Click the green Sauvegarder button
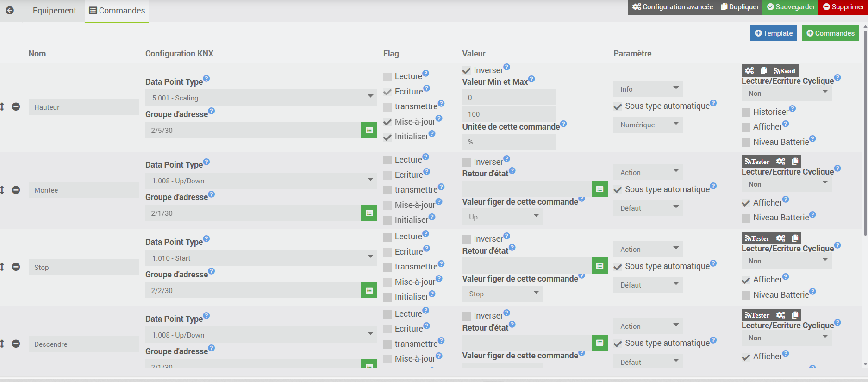The height and width of the screenshot is (382, 868). [791, 7]
